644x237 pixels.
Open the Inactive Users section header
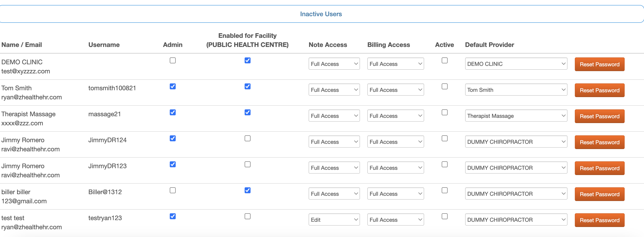pos(321,14)
